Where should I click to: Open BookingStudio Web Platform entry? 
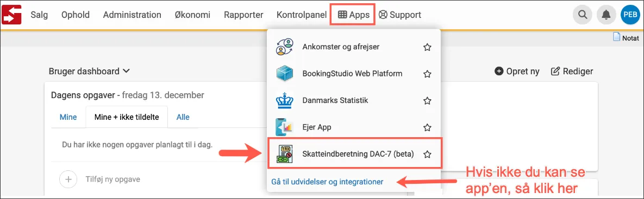(x=354, y=74)
